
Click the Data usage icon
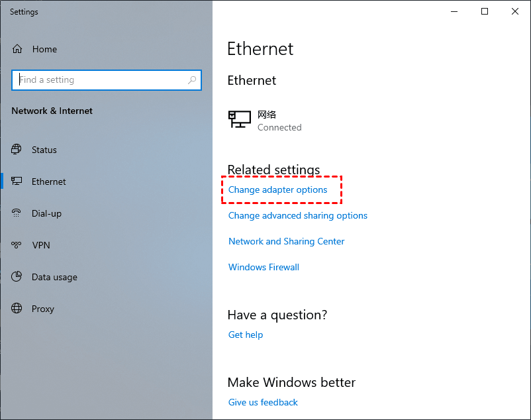coord(17,277)
